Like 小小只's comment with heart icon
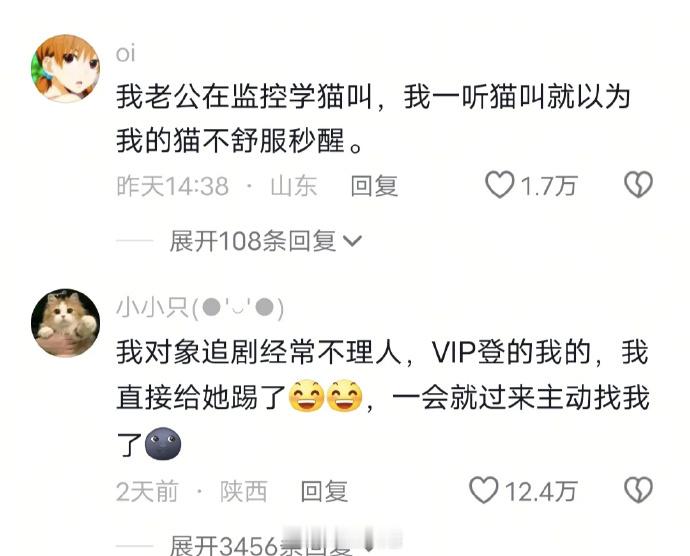This screenshot has height=556, width=690. pyautogui.click(x=484, y=490)
